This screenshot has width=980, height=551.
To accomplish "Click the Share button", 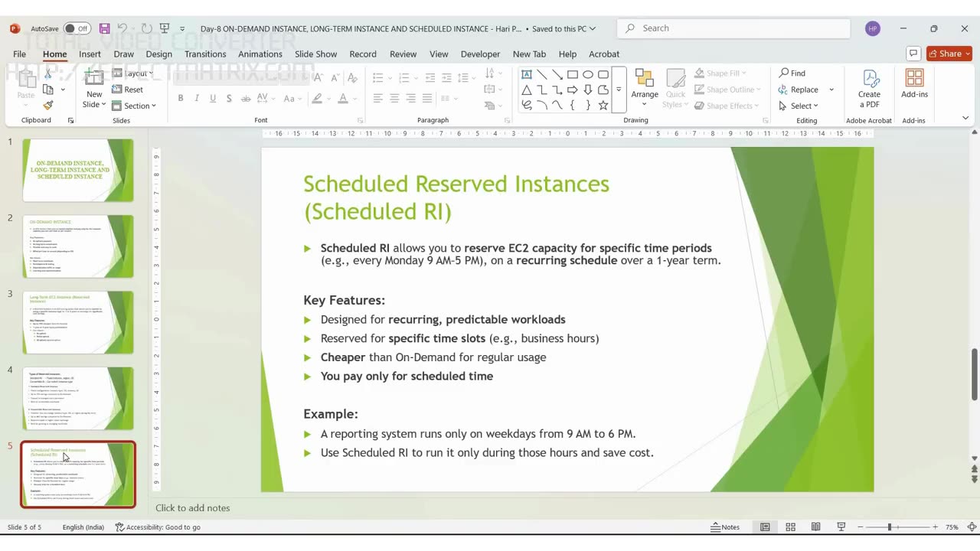I will point(949,54).
